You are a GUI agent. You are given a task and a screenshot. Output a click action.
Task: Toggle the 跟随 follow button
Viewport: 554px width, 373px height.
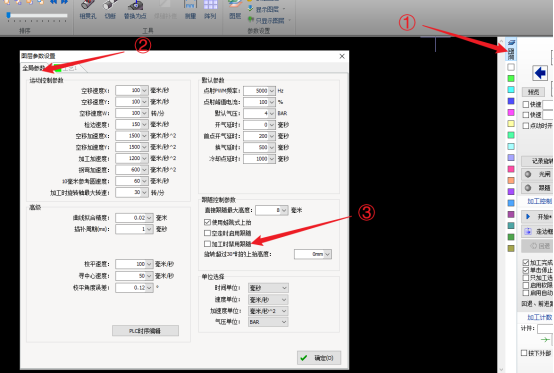tap(537, 188)
